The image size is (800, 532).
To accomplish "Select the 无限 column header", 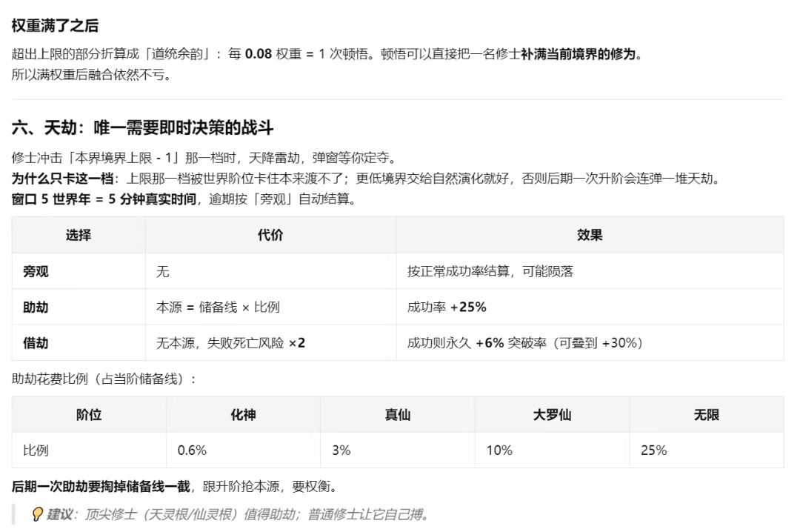I will point(707,415).
